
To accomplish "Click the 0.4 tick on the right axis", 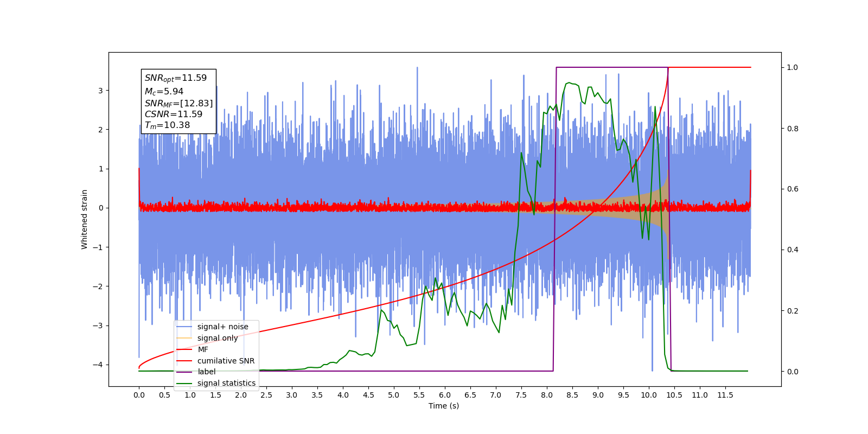I will click(793, 250).
